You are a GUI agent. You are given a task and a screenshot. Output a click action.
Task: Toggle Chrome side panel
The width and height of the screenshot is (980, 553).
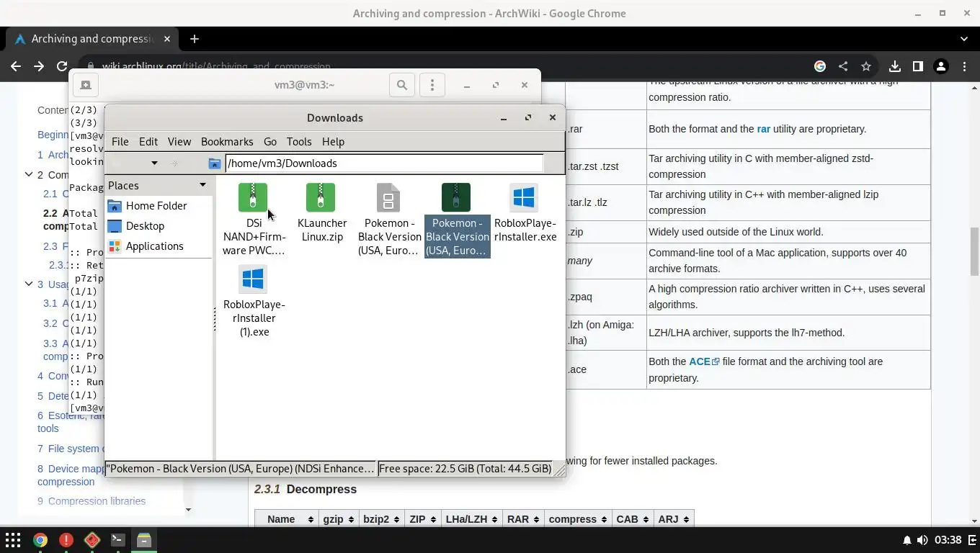917,66
